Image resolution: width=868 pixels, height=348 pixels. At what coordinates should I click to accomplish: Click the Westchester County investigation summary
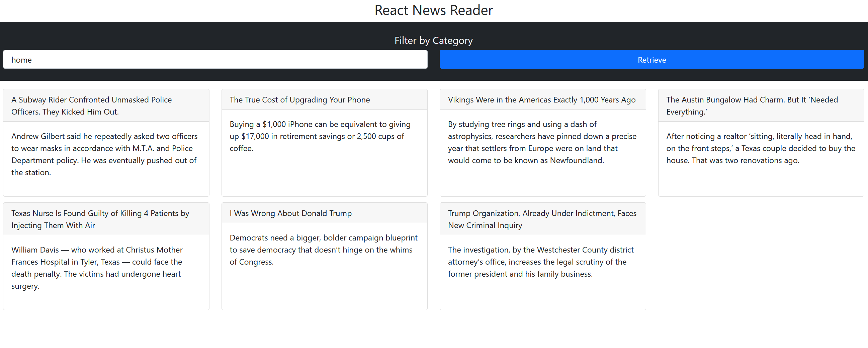pyautogui.click(x=540, y=262)
